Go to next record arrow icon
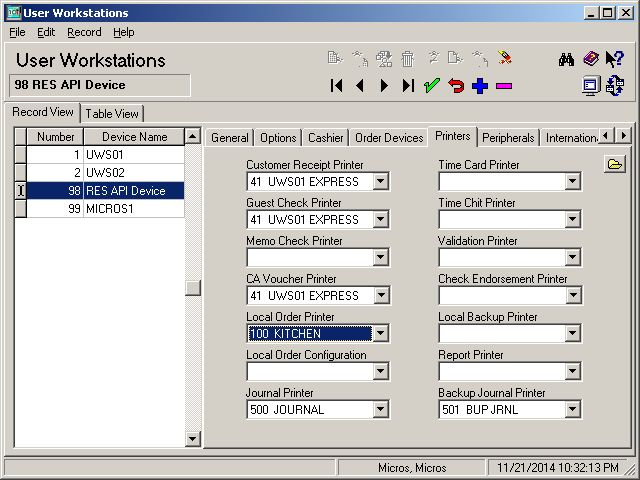Image resolution: width=640 pixels, height=480 pixels. 384,86
